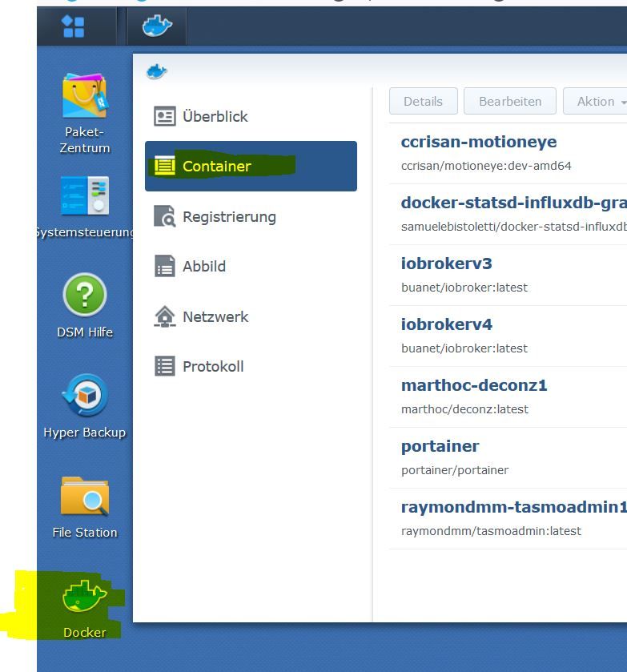Select the portainer container
The height and width of the screenshot is (672, 627).
[508, 457]
